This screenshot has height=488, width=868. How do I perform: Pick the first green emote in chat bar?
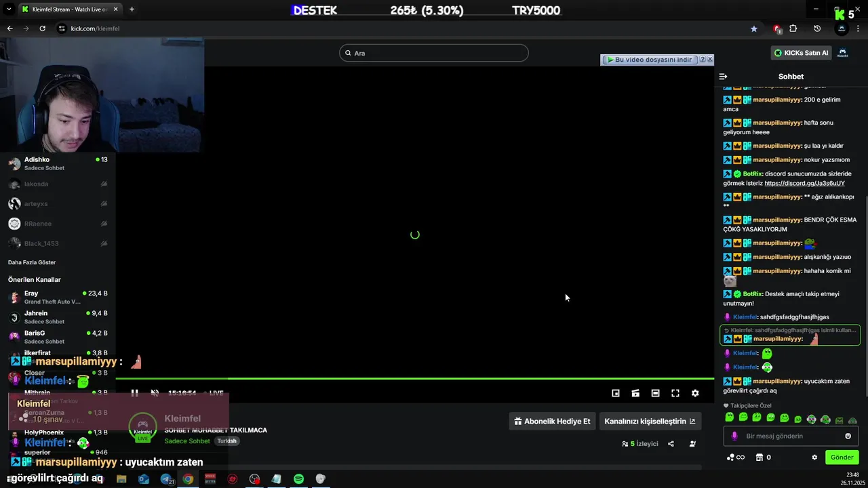(729, 418)
